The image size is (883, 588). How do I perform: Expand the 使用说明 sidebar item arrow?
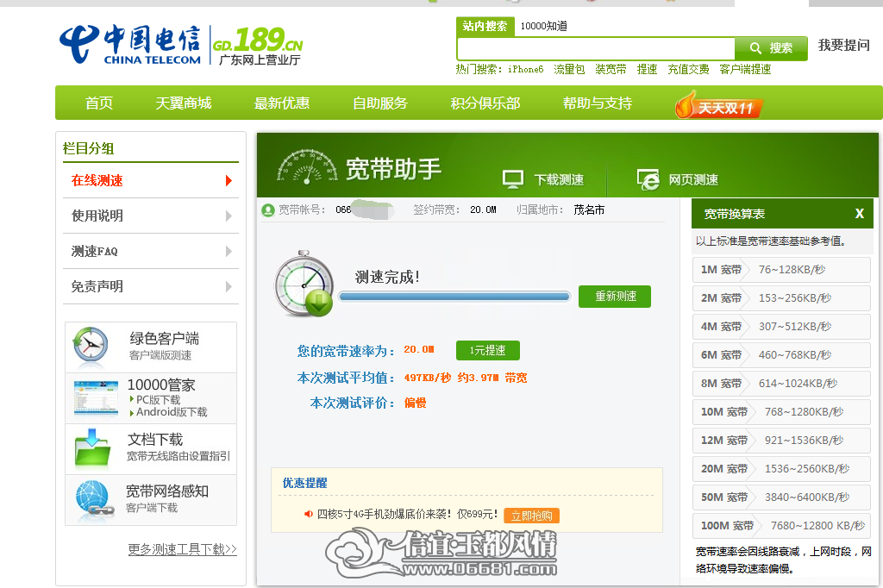[x=229, y=216]
